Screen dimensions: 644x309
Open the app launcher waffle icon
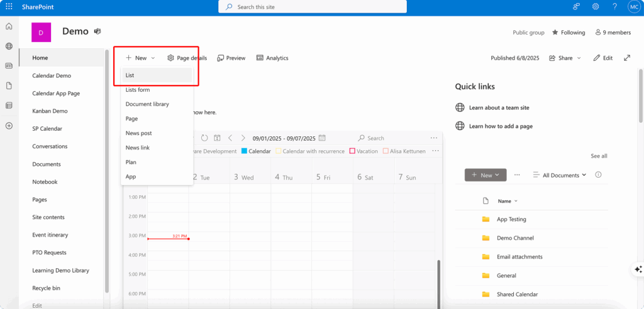click(x=9, y=6)
